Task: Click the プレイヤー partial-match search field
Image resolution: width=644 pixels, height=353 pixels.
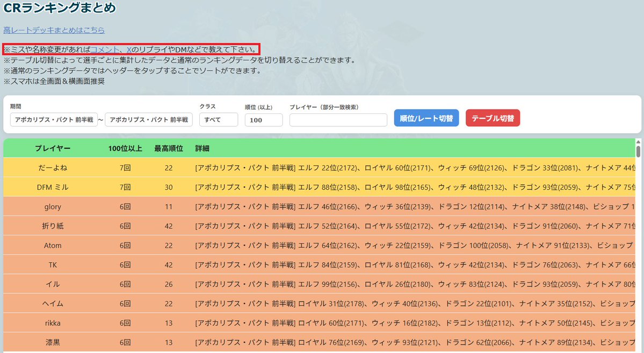Action: coord(338,120)
